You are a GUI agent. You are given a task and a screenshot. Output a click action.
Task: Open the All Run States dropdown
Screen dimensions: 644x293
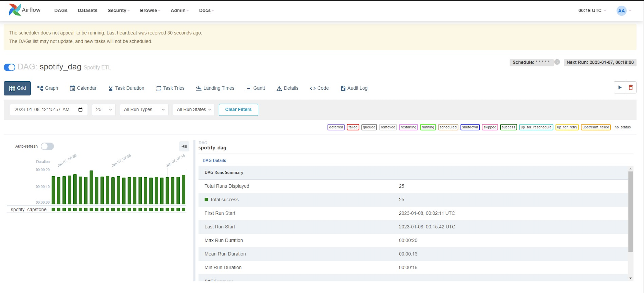[194, 110]
